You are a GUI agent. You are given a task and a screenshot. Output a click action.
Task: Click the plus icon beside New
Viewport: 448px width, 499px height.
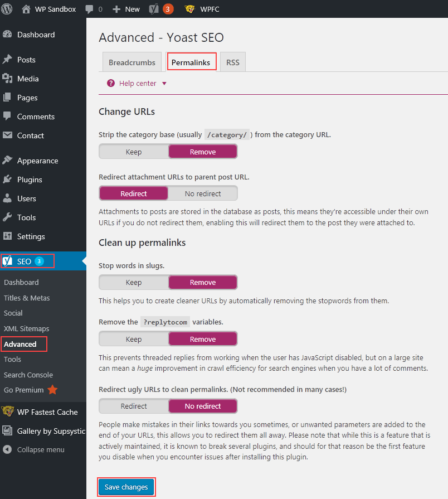pos(116,9)
